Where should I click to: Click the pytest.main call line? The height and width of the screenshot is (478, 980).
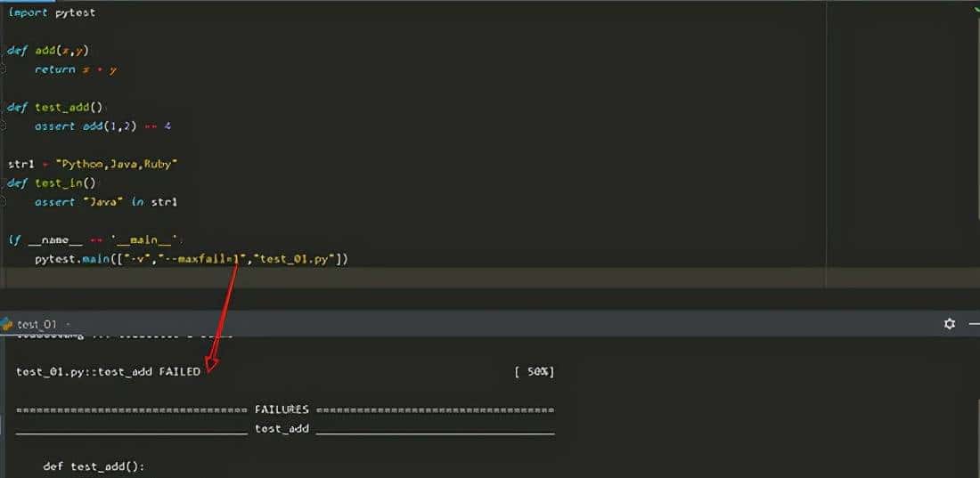point(192,259)
